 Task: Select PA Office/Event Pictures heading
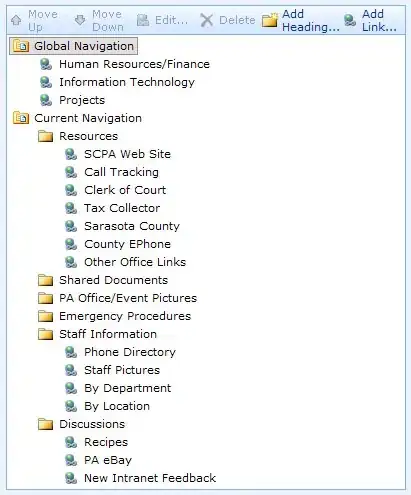[x=128, y=298]
